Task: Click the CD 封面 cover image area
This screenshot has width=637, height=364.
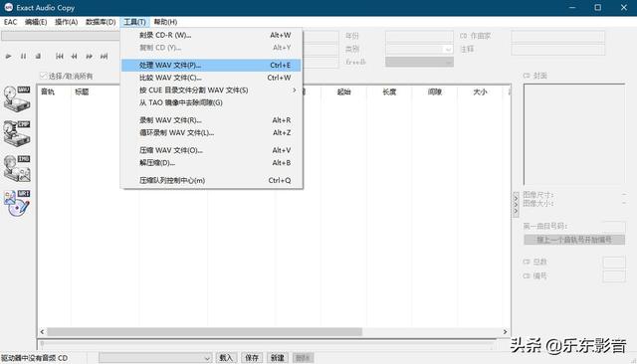Action: tap(574, 134)
